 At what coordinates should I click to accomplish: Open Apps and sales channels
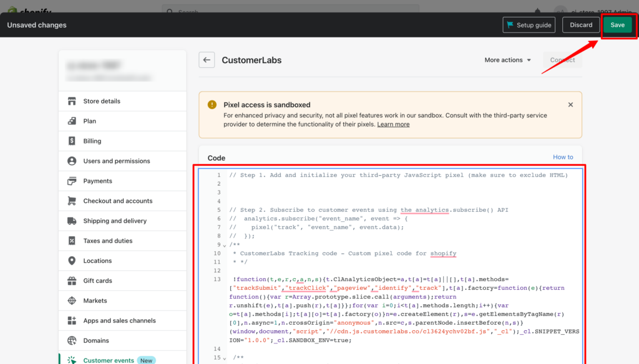pyautogui.click(x=123, y=320)
